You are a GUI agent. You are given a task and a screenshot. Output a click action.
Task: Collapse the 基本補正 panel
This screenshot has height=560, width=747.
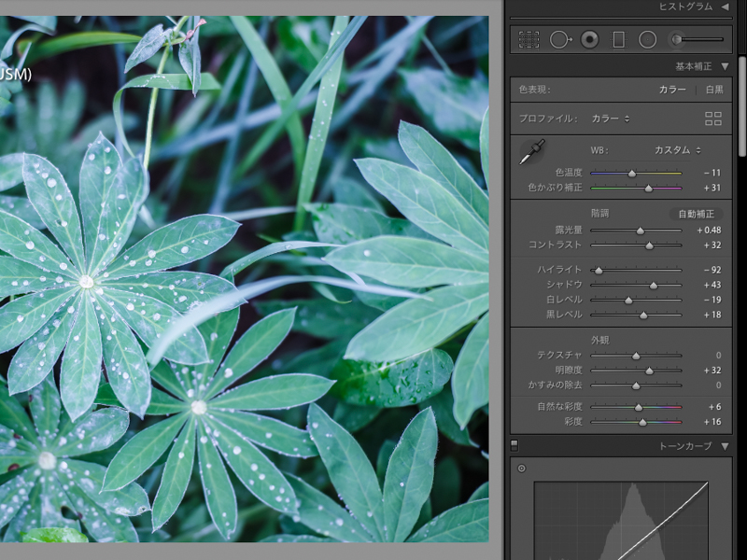click(726, 66)
